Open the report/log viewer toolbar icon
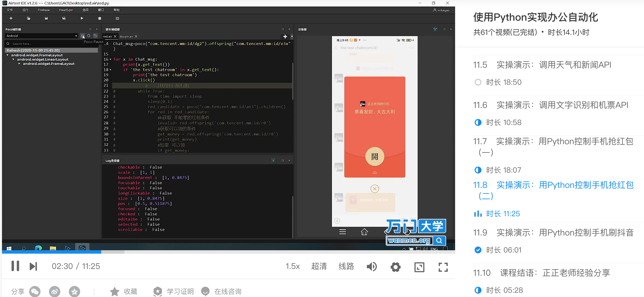Image resolution: width=644 pixels, height=297 pixels. click(x=117, y=18)
